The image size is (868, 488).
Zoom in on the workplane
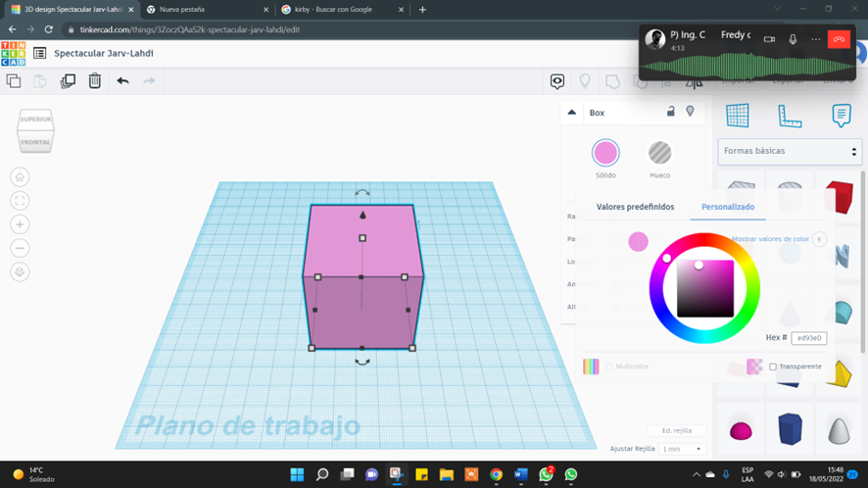click(x=20, y=224)
